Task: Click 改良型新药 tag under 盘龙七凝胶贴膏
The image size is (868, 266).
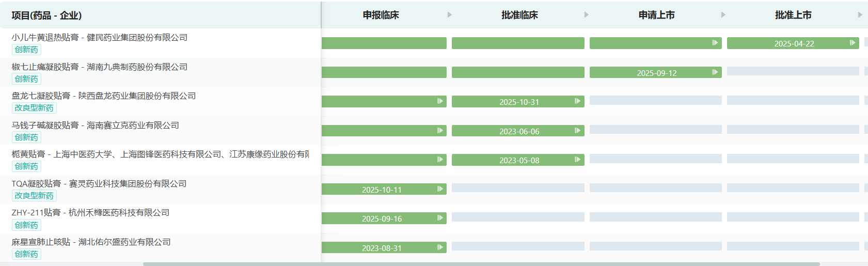Action: (x=34, y=108)
